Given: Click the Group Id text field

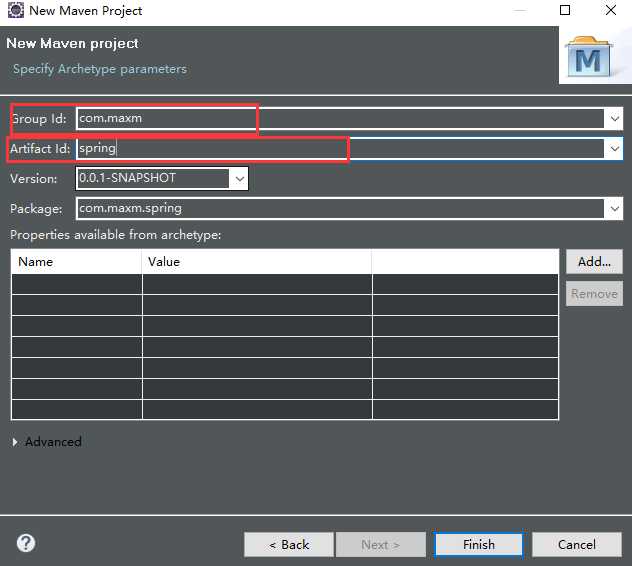Looking at the screenshot, I should (340, 119).
